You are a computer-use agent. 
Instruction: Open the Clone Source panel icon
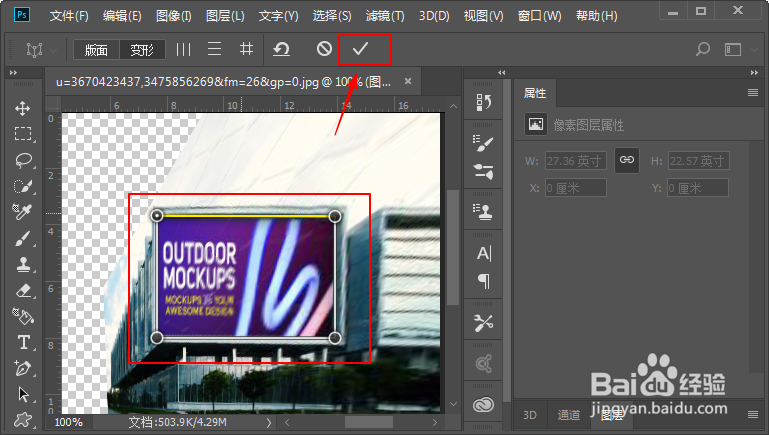click(x=484, y=212)
